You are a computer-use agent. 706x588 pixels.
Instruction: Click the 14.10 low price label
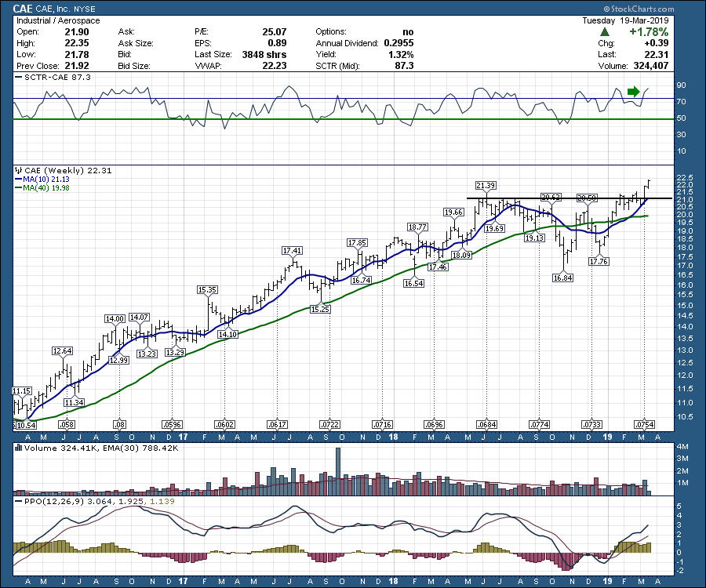pos(227,334)
